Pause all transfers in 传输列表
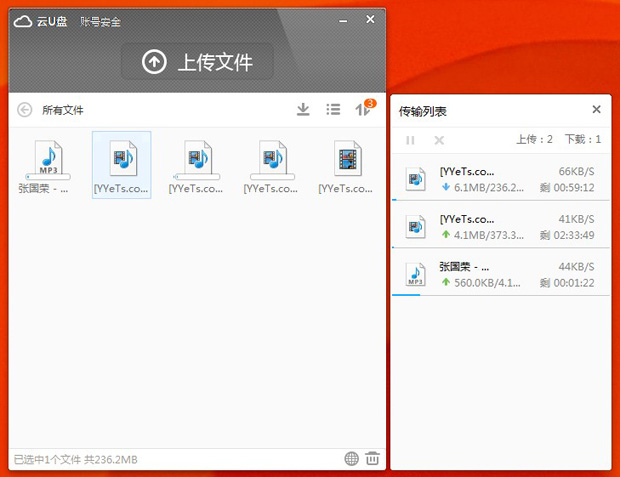The height and width of the screenshot is (477, 620). click(410, 140)
